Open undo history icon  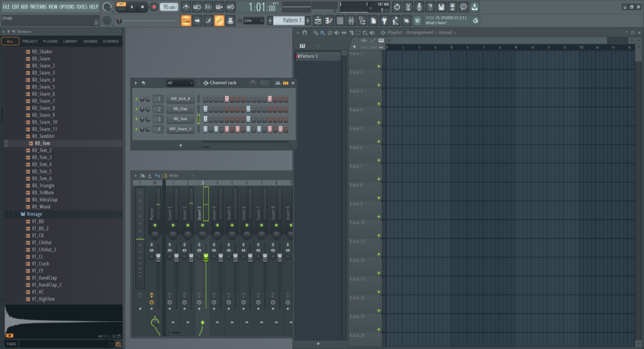coord(397,7)
